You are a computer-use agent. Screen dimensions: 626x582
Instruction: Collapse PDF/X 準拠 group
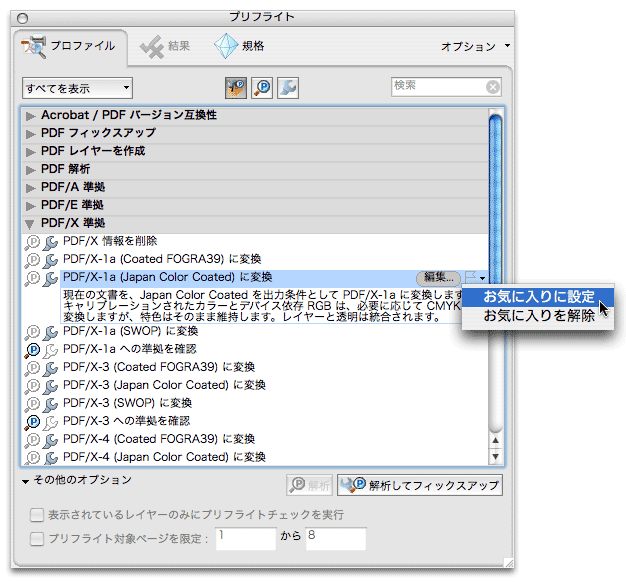(x=30, y=224)
